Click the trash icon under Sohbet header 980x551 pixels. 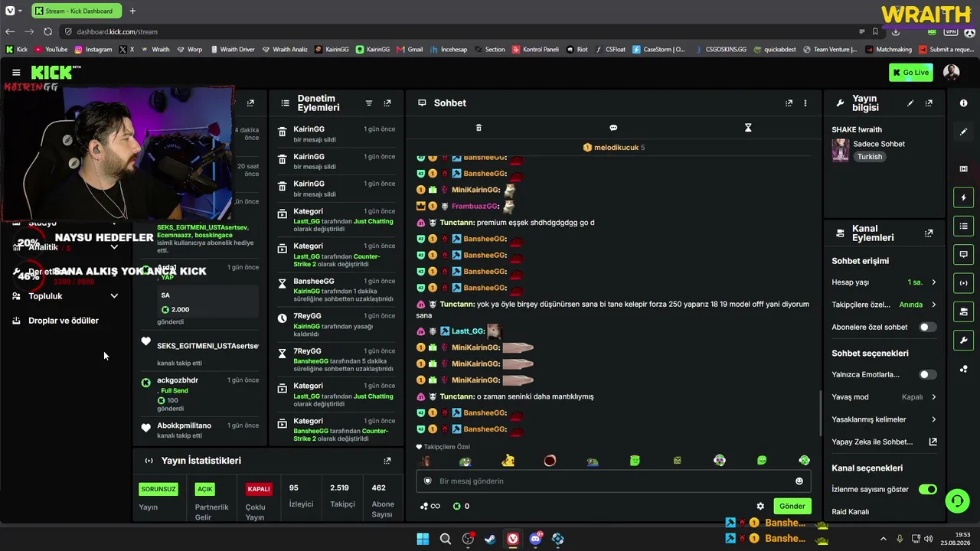pos(479,128)
